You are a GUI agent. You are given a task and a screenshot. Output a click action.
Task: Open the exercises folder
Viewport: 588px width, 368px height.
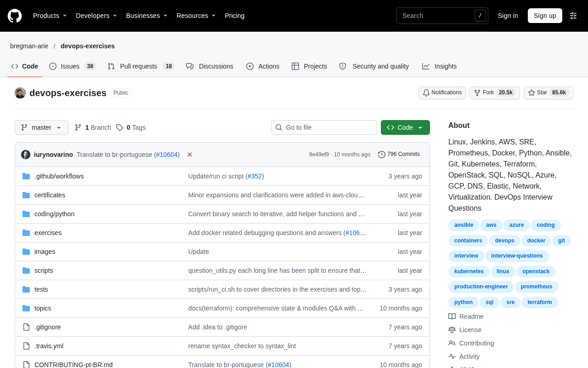(x=48, y=233)
